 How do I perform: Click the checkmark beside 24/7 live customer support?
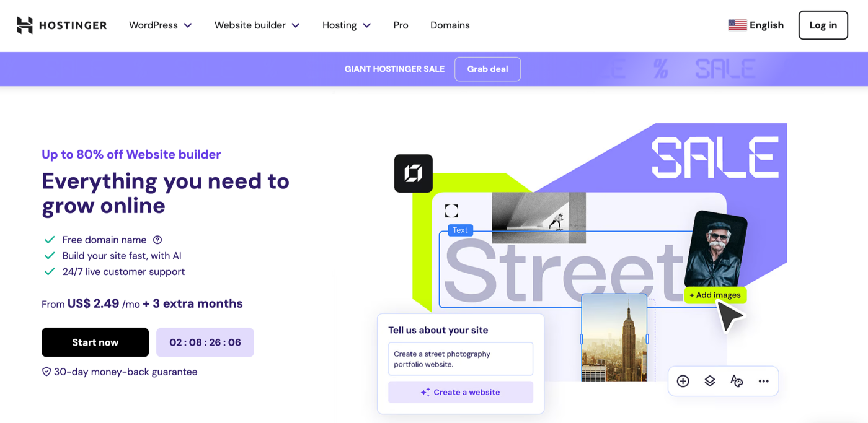pyautogui.click(x=50, y=272)
